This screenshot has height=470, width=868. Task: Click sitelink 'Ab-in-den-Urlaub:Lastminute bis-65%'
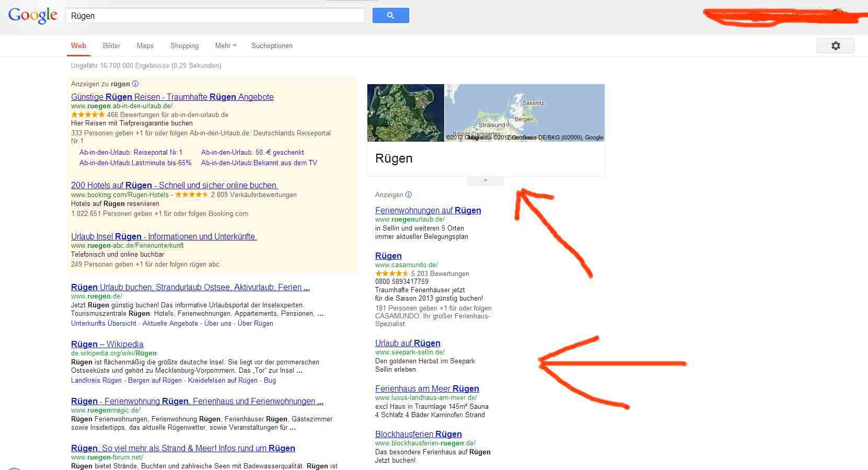(x=136, y=163)
